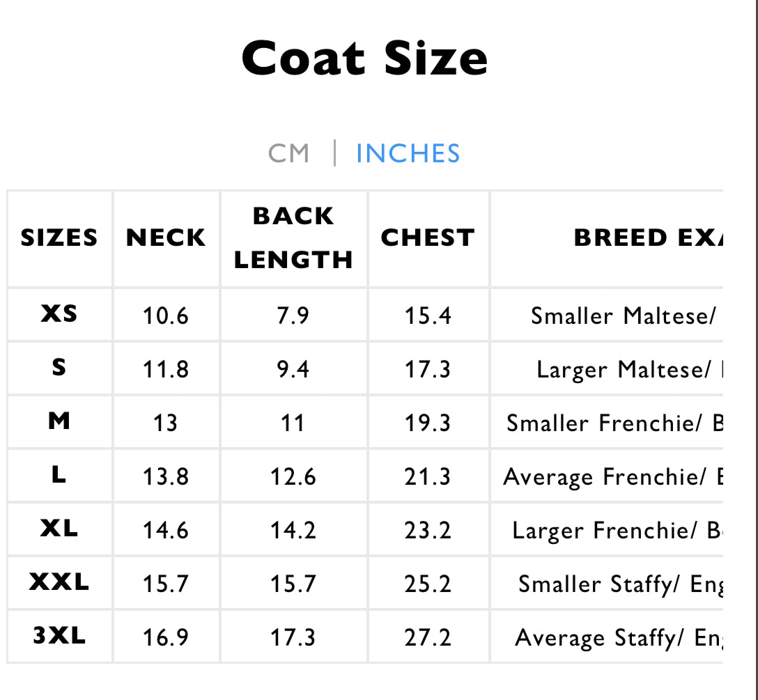The height and width of the screenshot is (700, 758).
Task: Click the XXL size row label
Action: coord(59,582)
